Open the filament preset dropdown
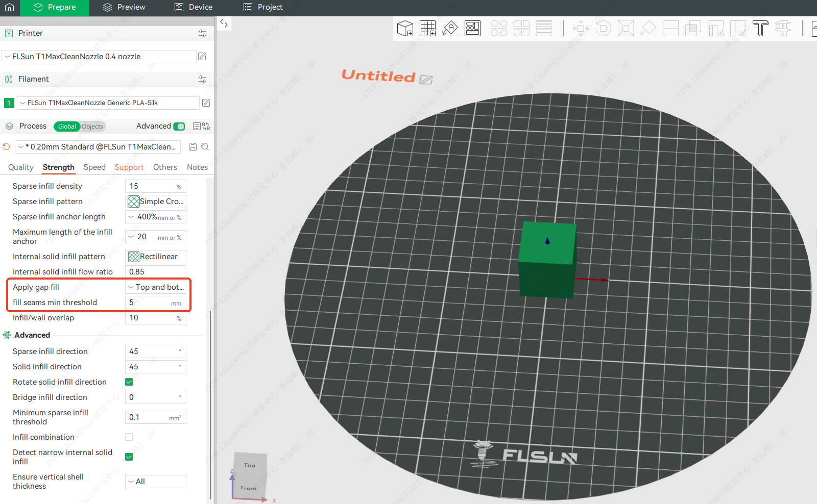Image resolution: width=817 pixels, height=504 pixels. click(x=108, y=103)
